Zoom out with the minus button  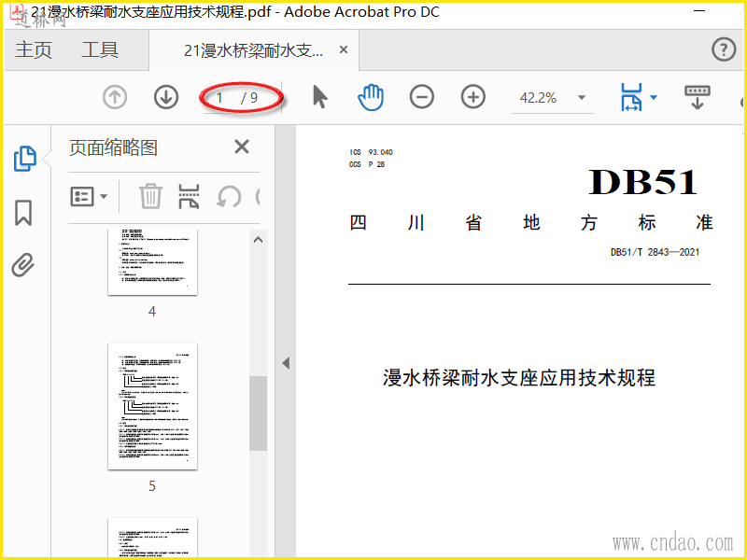pos(422,97)
